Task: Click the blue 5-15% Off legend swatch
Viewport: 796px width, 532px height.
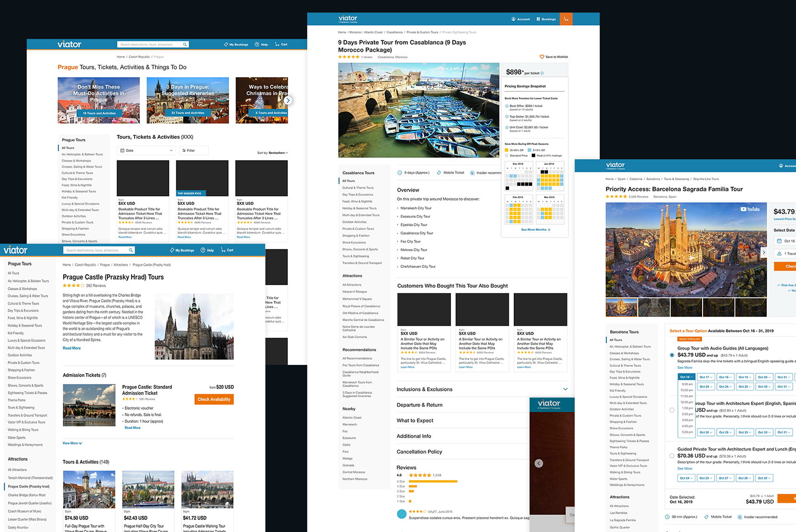Action: click(529, 150)
